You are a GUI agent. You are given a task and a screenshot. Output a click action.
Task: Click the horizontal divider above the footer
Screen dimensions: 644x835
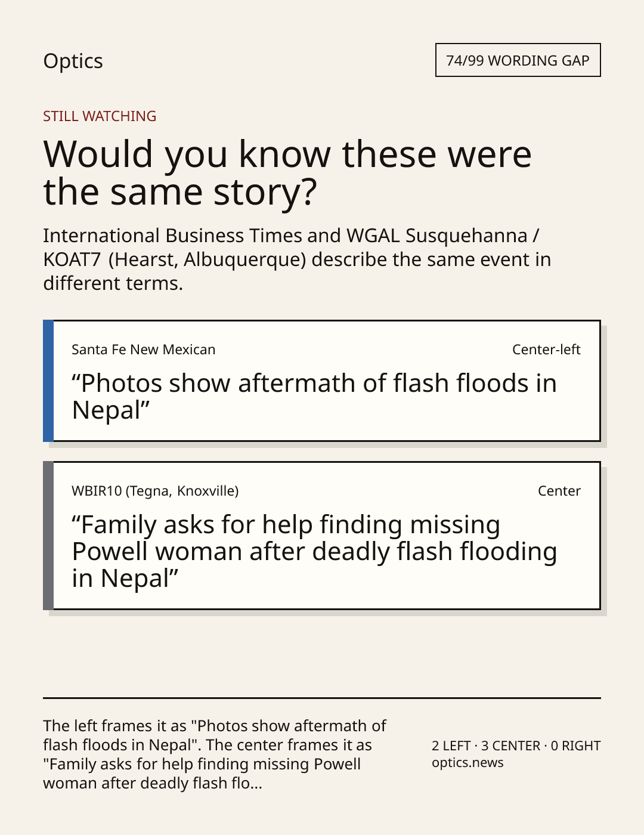(x=322, y=698)
